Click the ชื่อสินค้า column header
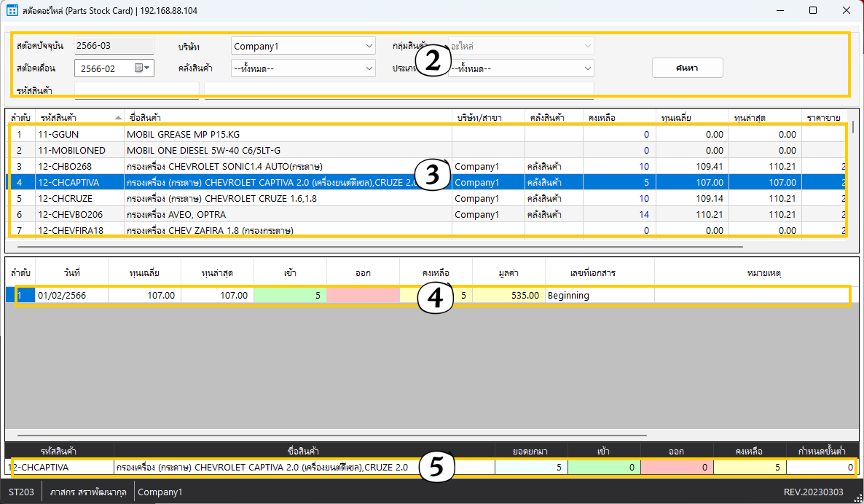This screenshot has width=864, height=504. pos(287,117)
